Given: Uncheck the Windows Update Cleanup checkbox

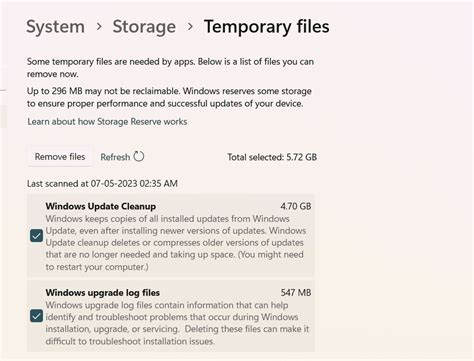Looking at the screenshot, I should (36, 236).
